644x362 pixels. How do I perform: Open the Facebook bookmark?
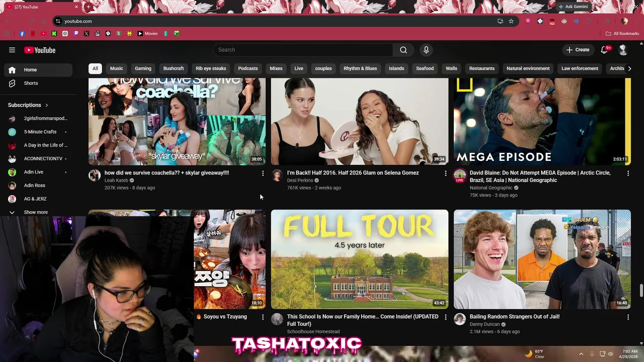[22, 34]
